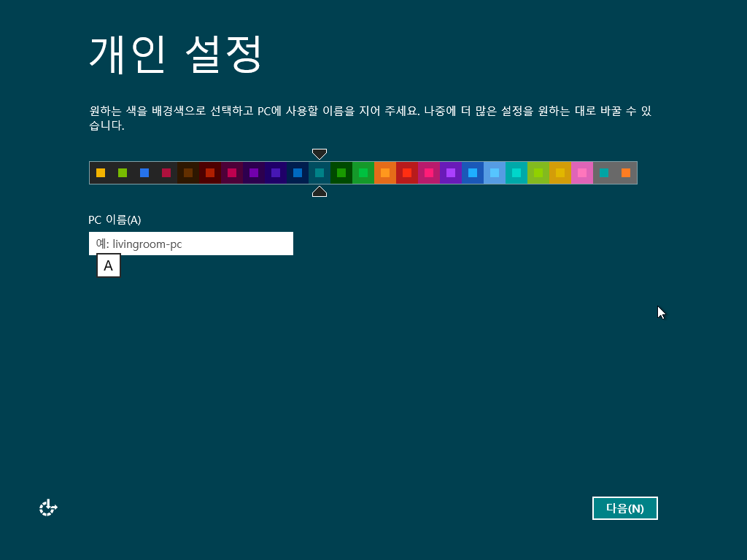
Task: Choose the dark navy blue swatch
Action: [298, 173]
